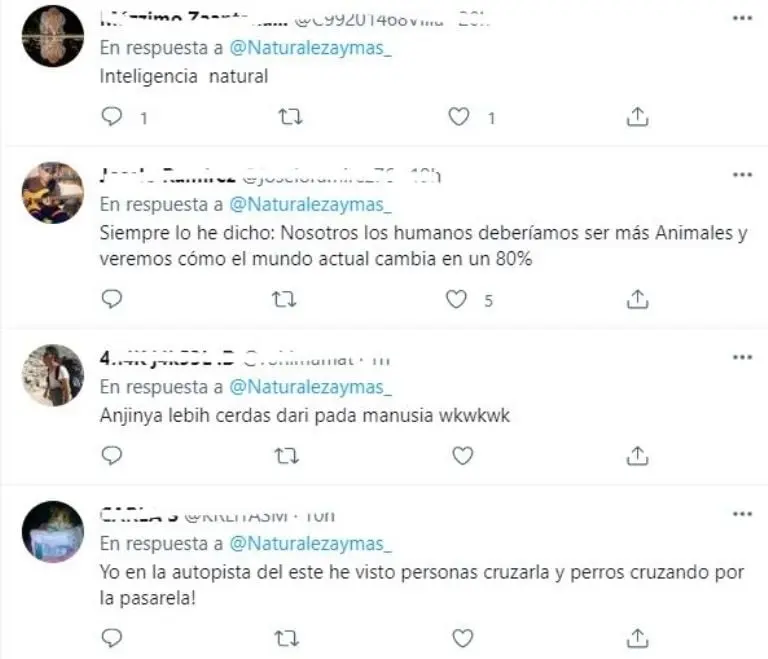Retweet the 'Inteligencia natural' tweet
Image resolution: width=768 pixels, height=659 pixels.
click(x=290, y=117)
